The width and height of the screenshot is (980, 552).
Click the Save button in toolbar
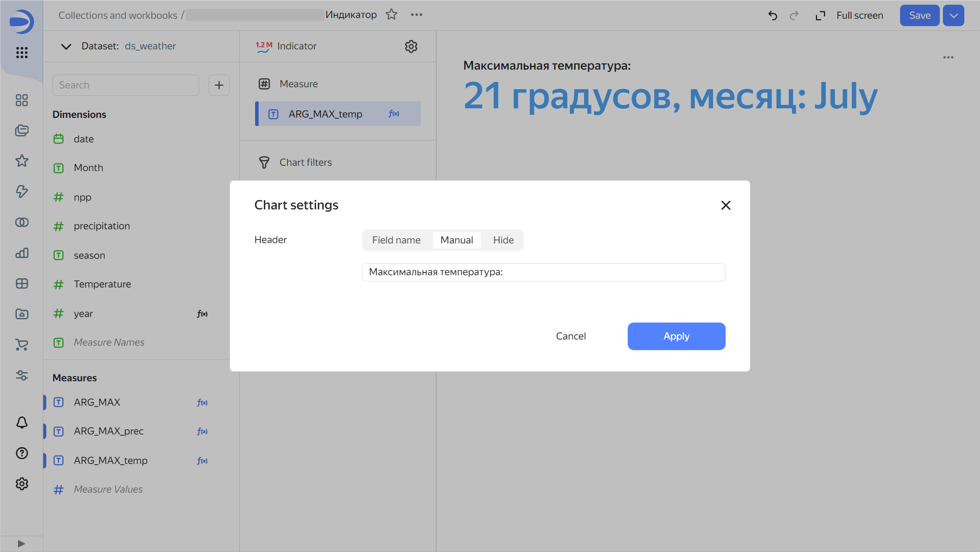coord(920,15)
